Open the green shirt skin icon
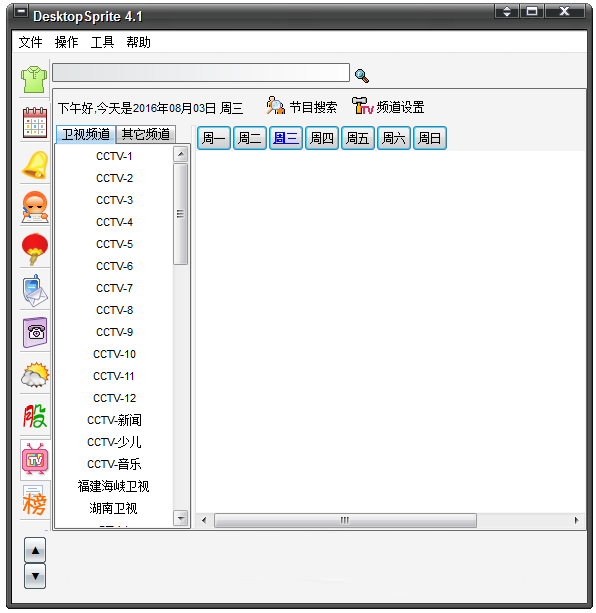Viewport: 596px width, 613px height. click(34, 79)
